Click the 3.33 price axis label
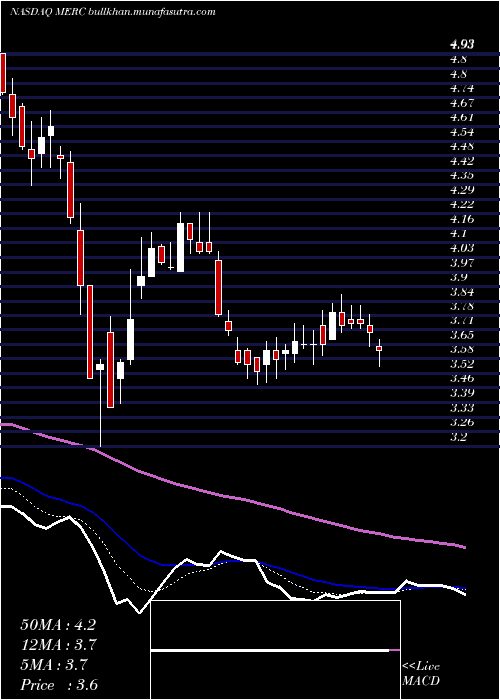This screenshot has width=500, height=700. point(462,407)
